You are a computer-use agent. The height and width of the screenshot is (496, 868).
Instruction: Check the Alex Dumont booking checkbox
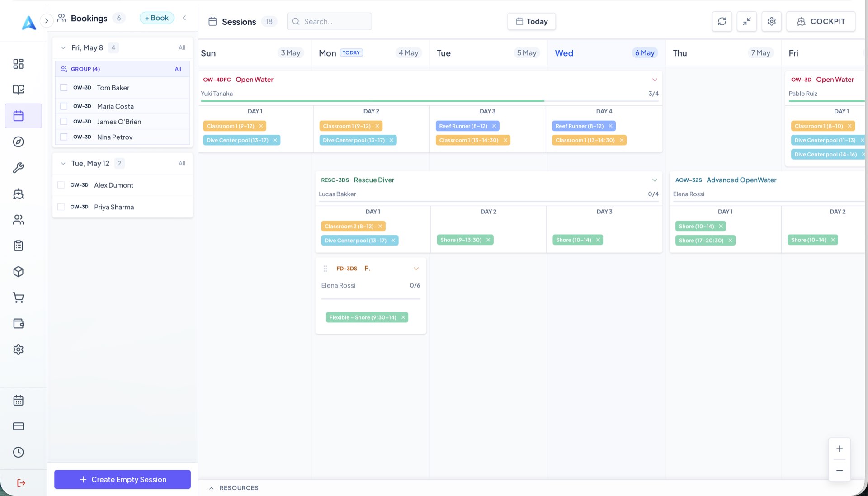(61, 185)
